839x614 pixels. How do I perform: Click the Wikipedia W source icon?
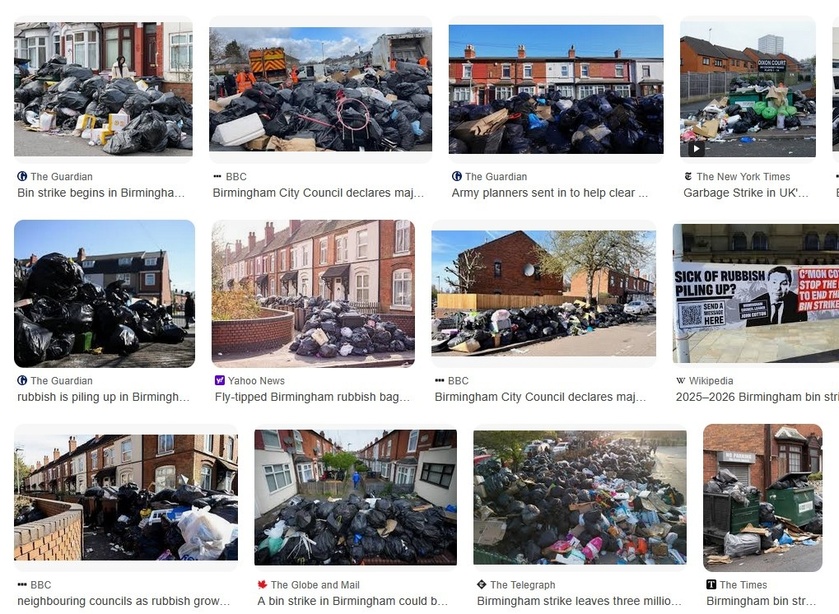(681, 381)
